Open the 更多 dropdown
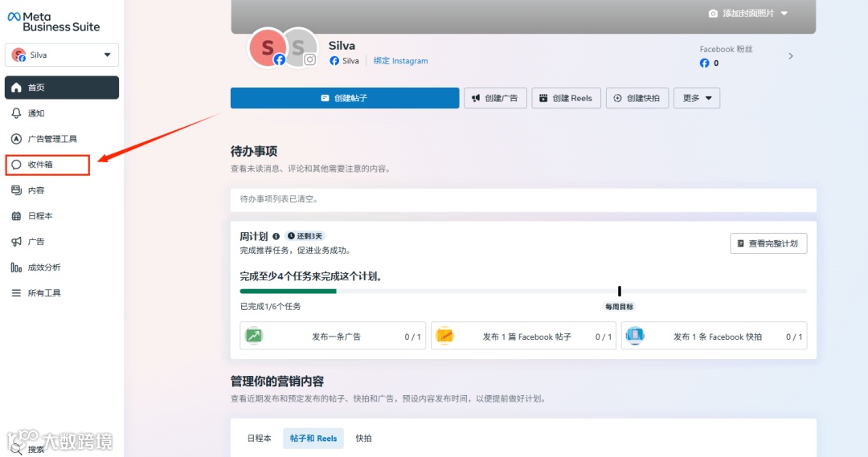This screenshot has width=868, height=457. click(697, 98)
